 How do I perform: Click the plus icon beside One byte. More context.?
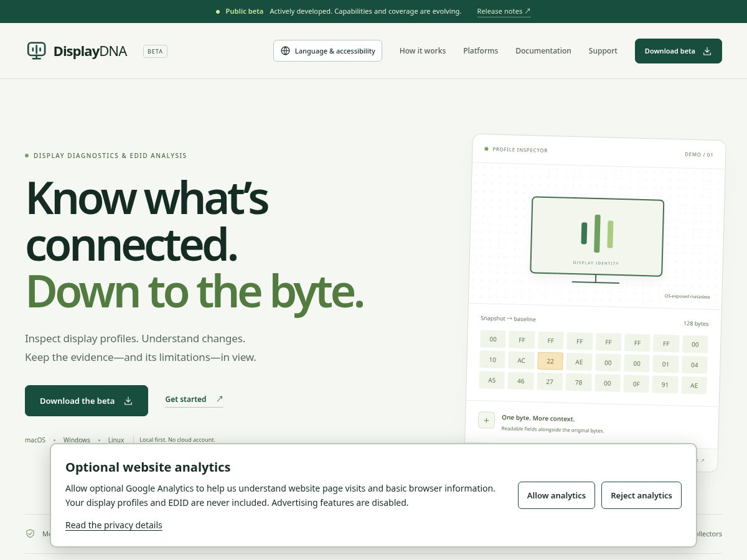pos(486,420)
